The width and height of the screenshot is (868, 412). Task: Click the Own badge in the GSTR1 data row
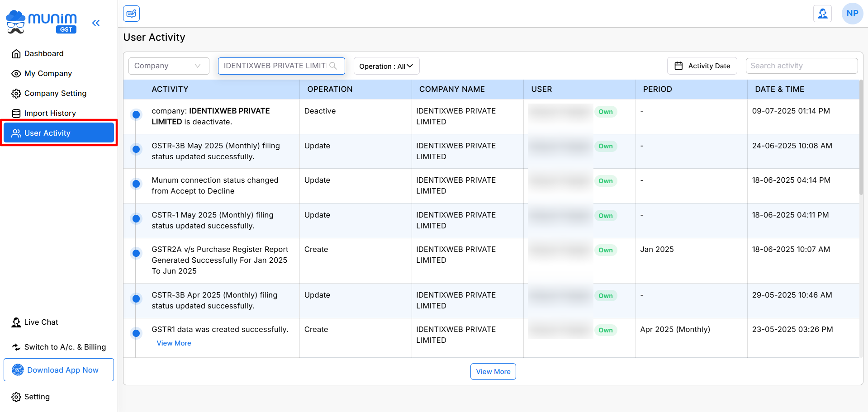pos(606,330)
